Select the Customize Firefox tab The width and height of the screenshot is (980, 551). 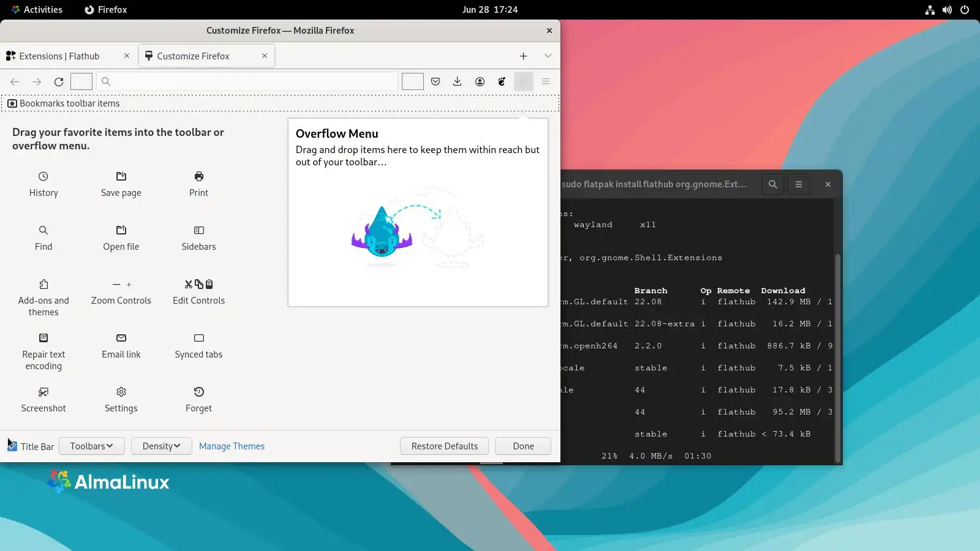point(206,56)
